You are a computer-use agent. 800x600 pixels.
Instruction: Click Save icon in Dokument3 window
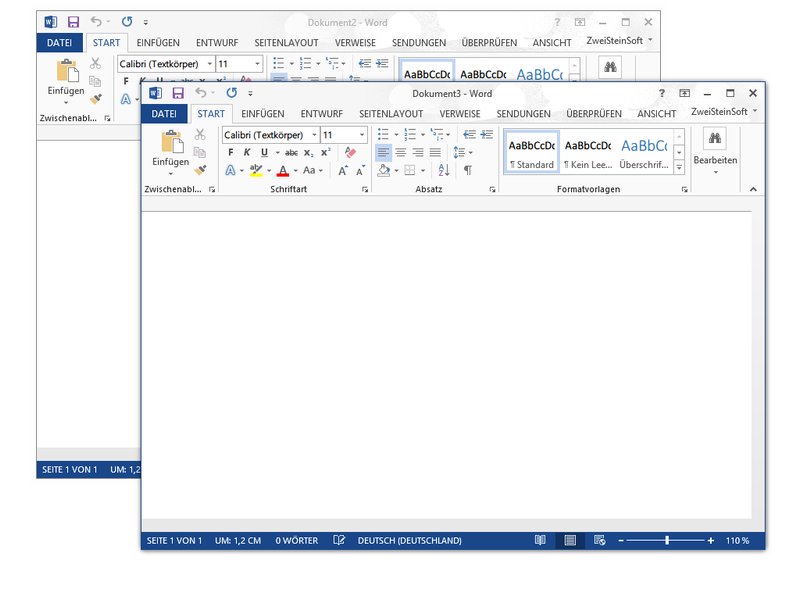pos(178,93)
